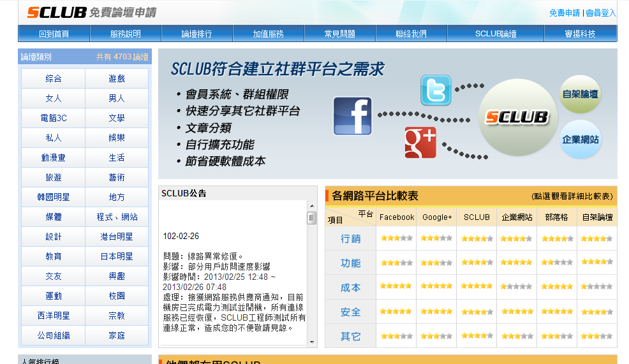Select the 韓國明星 forum category
The height and width of the screenshot is (364, 629).
click(x=54, y=197)
